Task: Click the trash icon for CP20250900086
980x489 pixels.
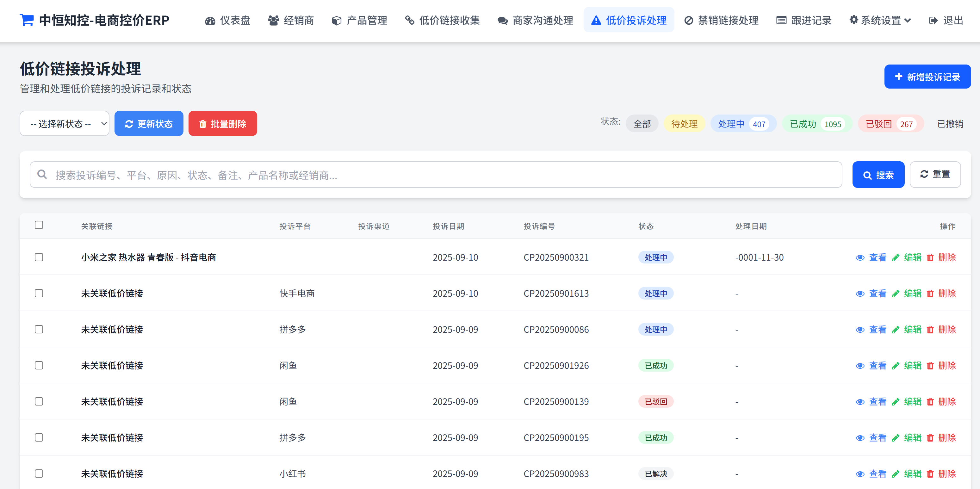Action: tap(930, 330)
